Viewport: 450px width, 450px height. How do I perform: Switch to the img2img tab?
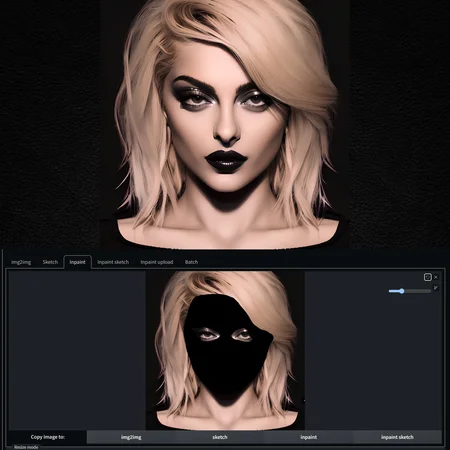[21, 262]
